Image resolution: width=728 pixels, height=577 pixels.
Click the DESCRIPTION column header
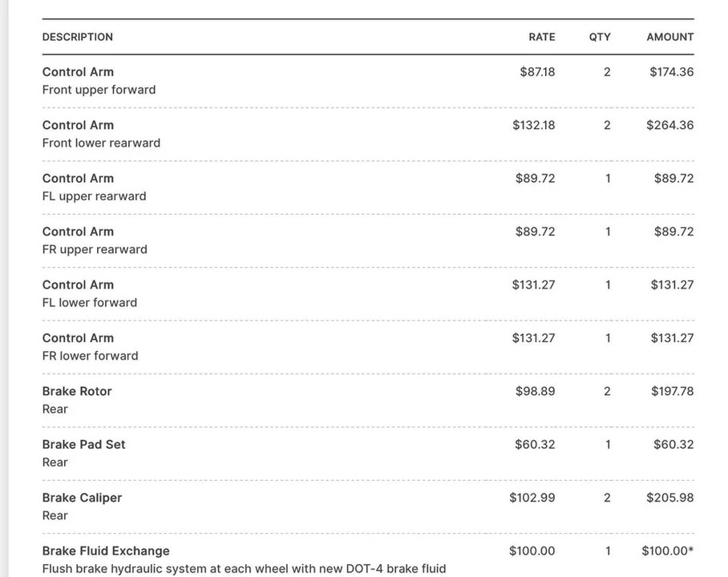click(78, 37)
